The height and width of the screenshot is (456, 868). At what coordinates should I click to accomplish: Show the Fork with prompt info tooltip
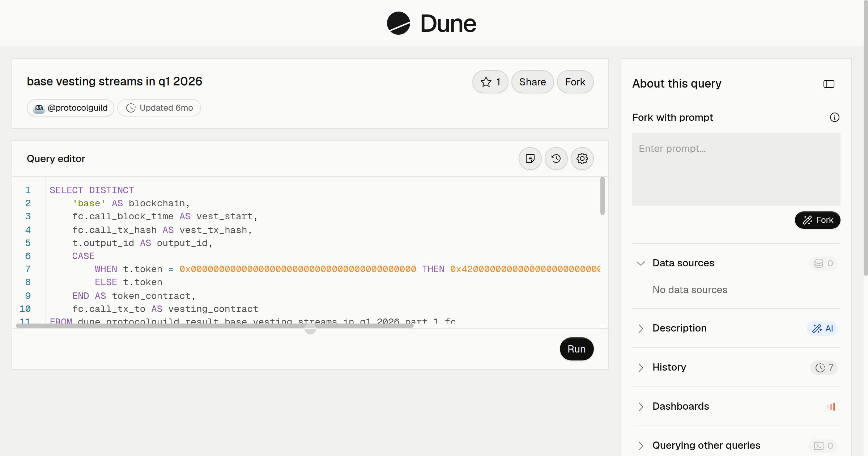(x=834, y=117)
